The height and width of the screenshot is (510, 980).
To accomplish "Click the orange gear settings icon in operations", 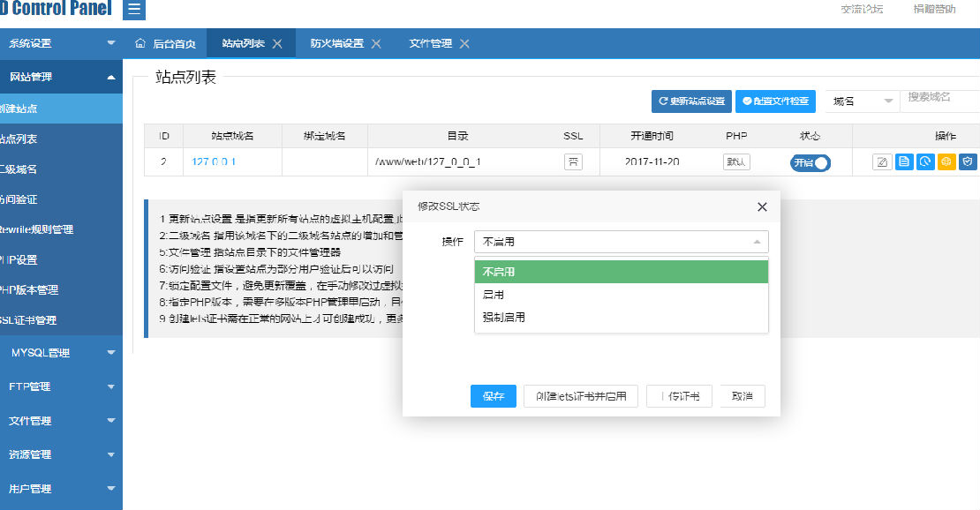I will [x=946, y=161].
